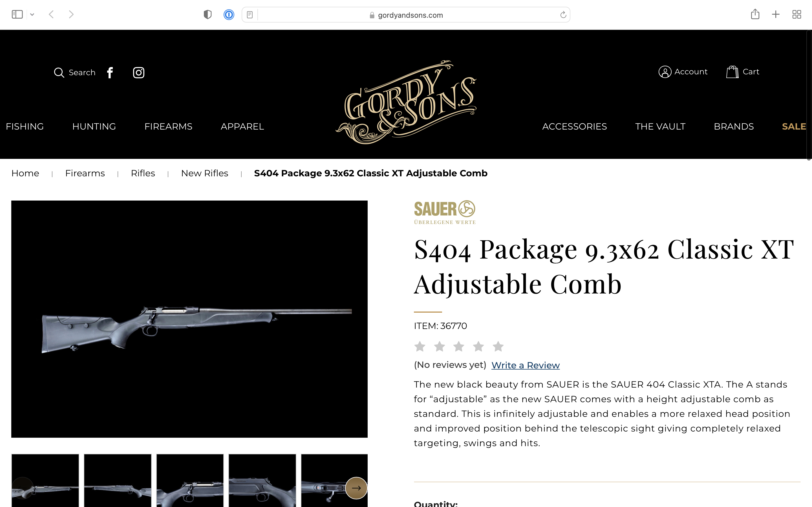Select the third rifle thumbnail
Viewport: 812px width, 507px height.
[190, 480]
